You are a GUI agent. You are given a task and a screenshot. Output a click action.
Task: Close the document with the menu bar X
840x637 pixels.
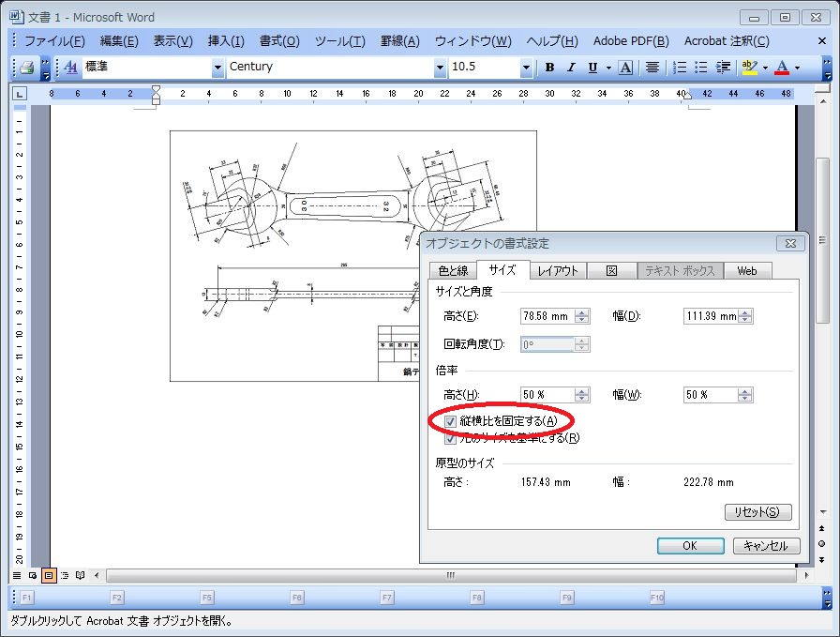[x=822, y=40]
